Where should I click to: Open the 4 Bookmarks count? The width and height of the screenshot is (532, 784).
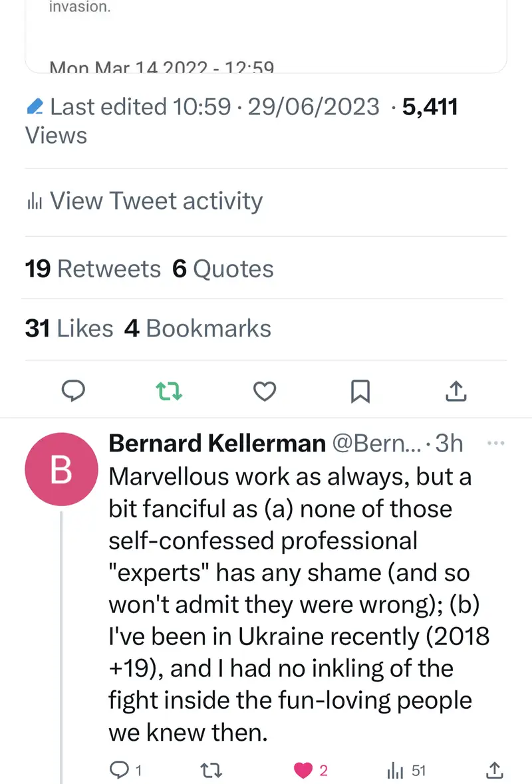coord(198,328)
